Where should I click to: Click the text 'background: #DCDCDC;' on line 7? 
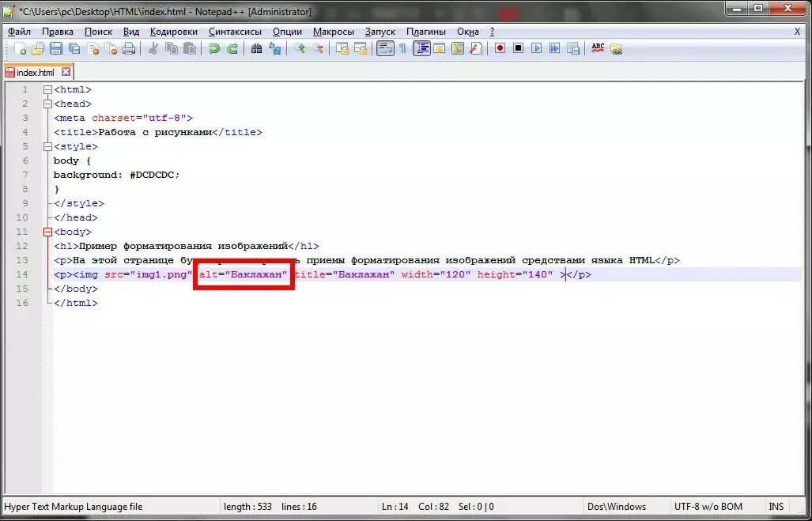click(116, 175)
